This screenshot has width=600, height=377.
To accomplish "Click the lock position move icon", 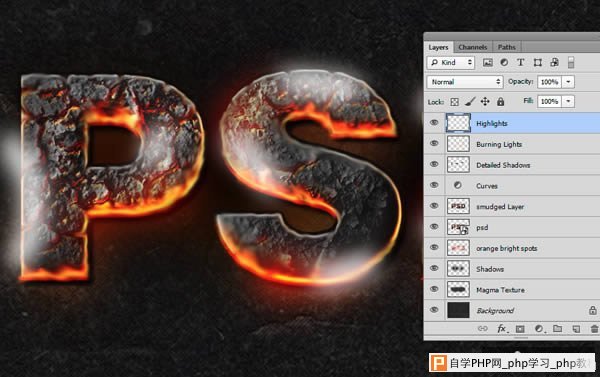I will [x=485, y=101].
